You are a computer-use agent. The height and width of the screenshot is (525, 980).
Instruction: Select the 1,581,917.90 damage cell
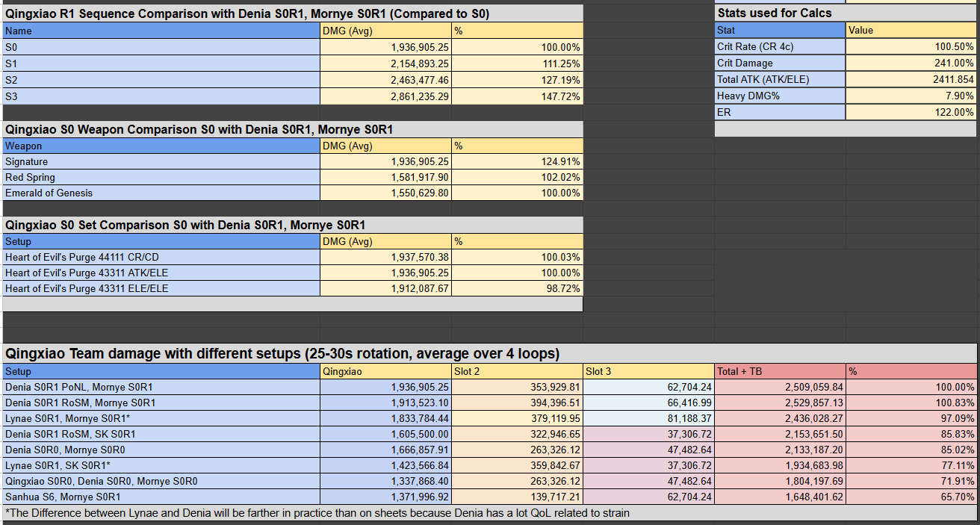pyautogui.click(x=386, y=177)
